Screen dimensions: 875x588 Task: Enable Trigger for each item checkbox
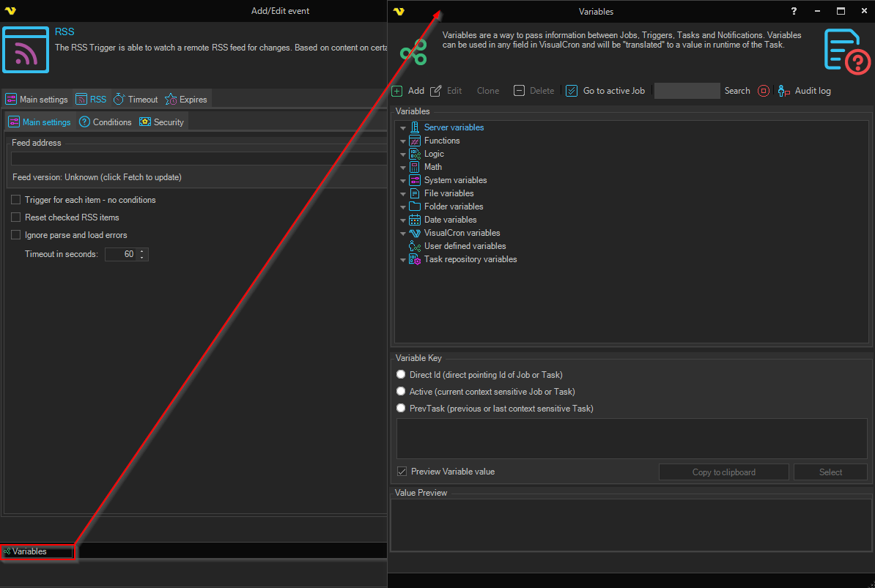tap(16, 200)
